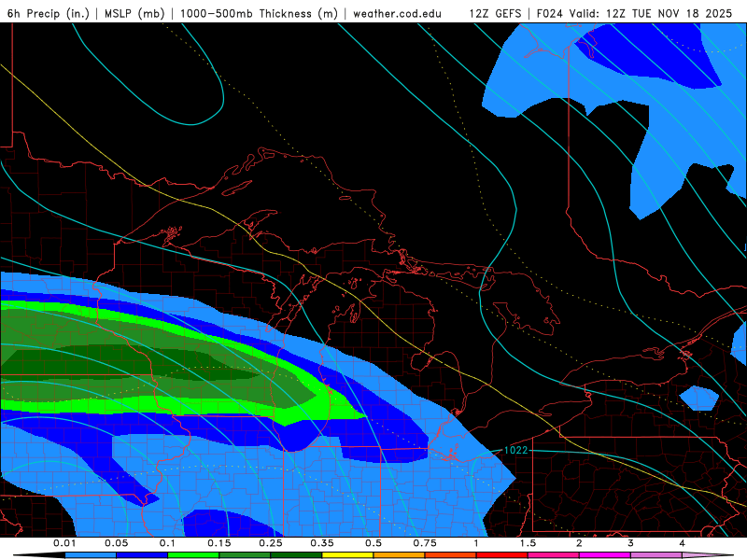Click the legend value 3

pyautogui.click(x=631, y=543)
